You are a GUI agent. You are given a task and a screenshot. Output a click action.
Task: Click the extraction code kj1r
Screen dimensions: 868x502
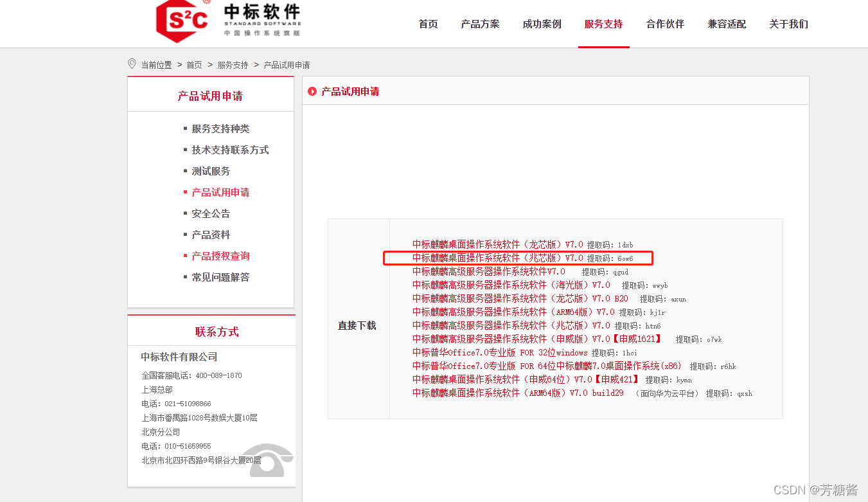(x=657, y=313)
